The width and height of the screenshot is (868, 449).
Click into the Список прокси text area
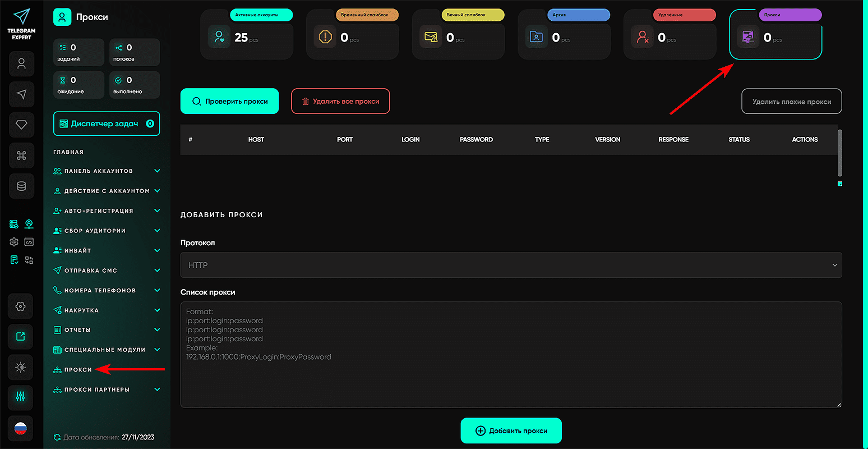point(511,370)
